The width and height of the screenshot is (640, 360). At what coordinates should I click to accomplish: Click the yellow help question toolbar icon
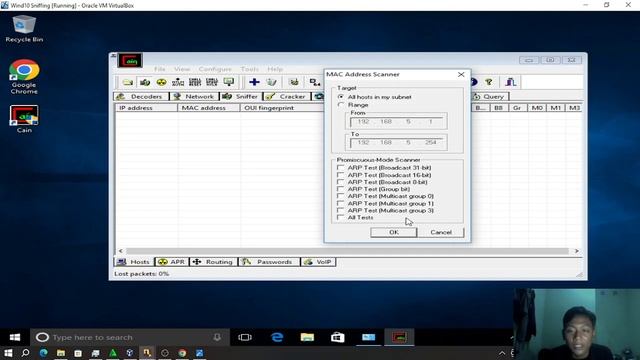click(x=489, y=82)
